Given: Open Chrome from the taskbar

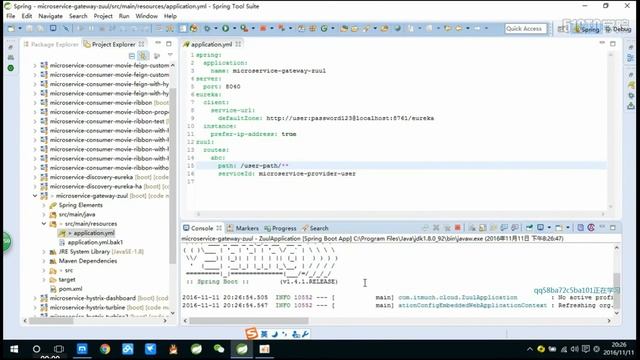Looking at the screenshot, I should pos(105,349).
